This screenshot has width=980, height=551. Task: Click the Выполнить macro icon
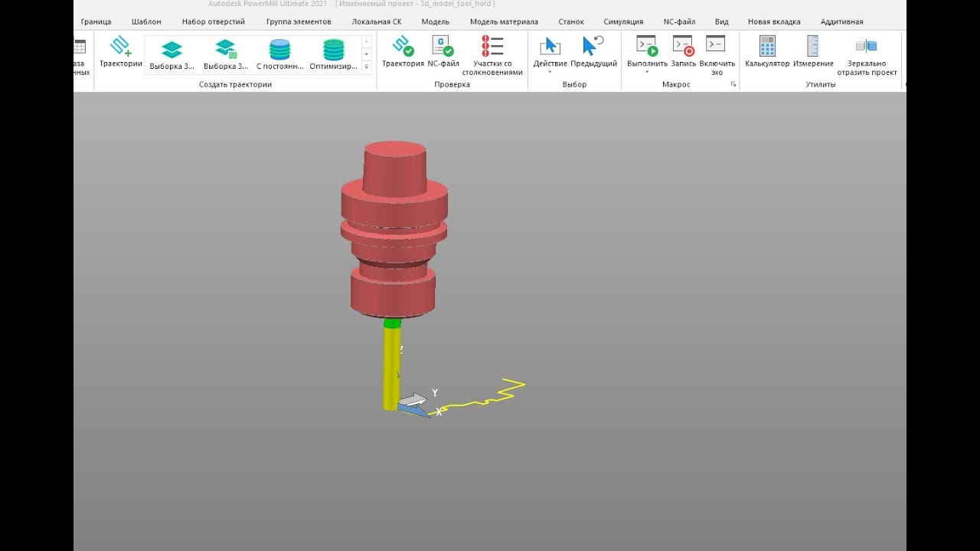pyautogui.click(x=647, y=47)
